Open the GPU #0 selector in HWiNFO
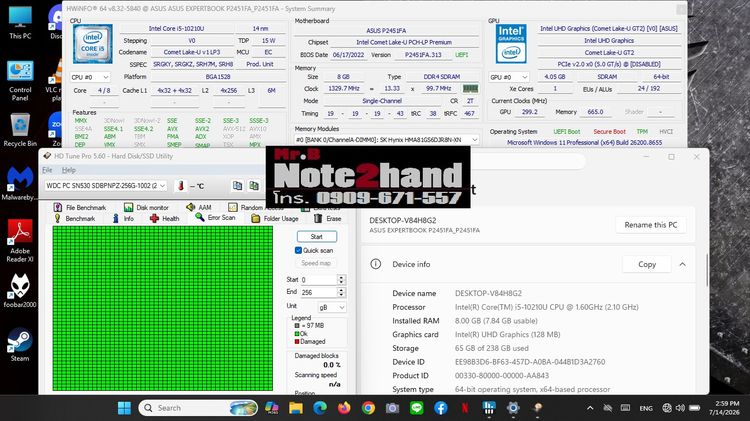This screenshot has height=421, width=750. coord(509,77)
